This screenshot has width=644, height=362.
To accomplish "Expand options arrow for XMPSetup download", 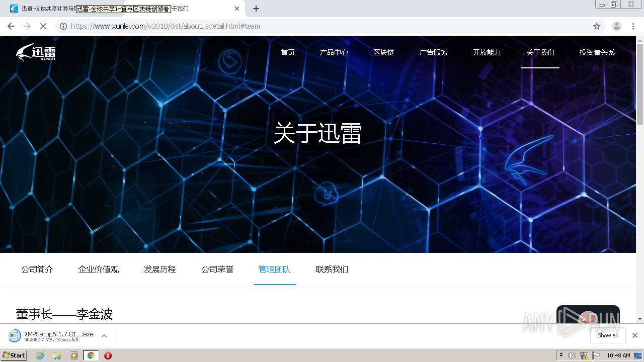I will click(x=104, y=336).
